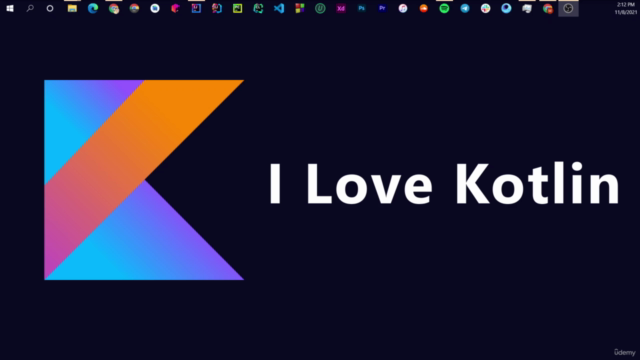Switch to OBS Studio in taskbar

point(568,8)
